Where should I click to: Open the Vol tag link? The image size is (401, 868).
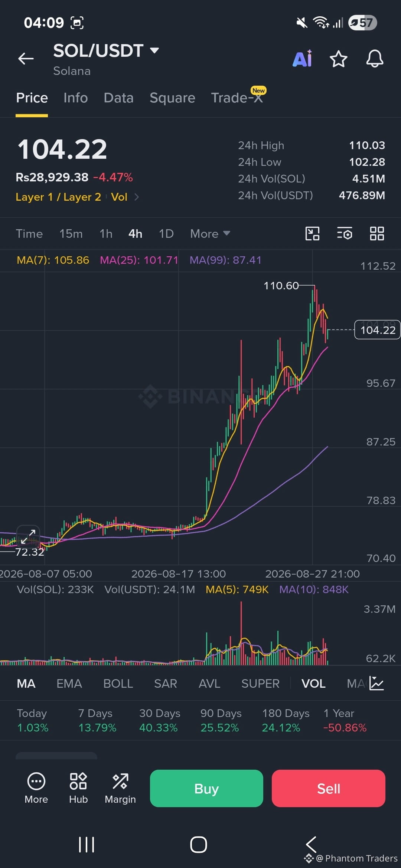[119, 197]
